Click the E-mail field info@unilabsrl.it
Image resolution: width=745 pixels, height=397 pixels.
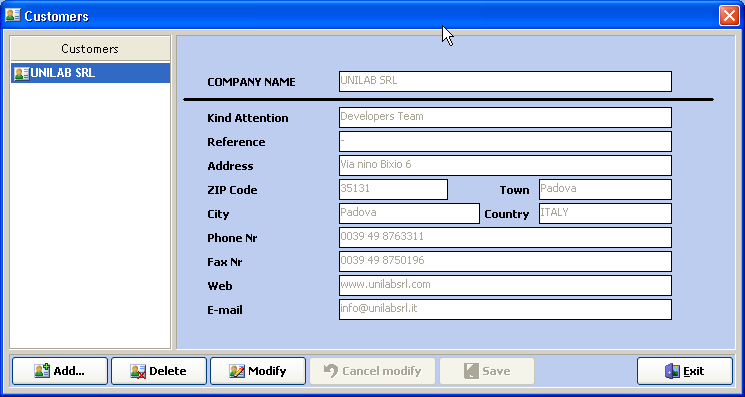pos(505,309)
